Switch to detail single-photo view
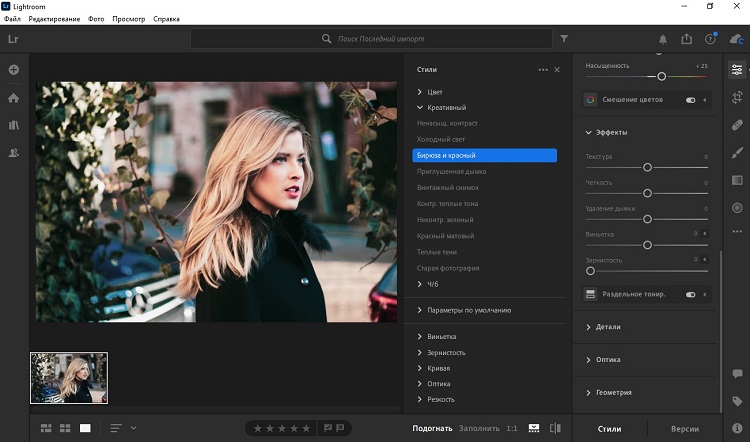This screenshot has width=750, height=442. click(x=85, y=428)
